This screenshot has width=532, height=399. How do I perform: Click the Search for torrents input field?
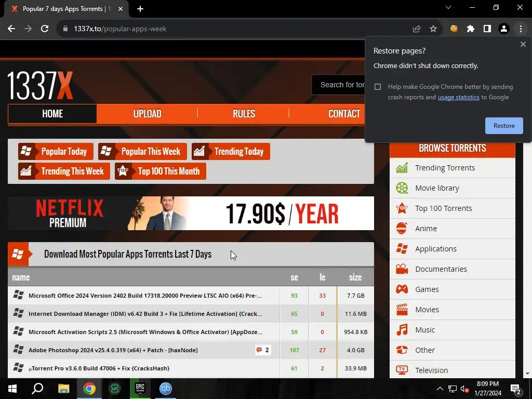pos(338,85)
